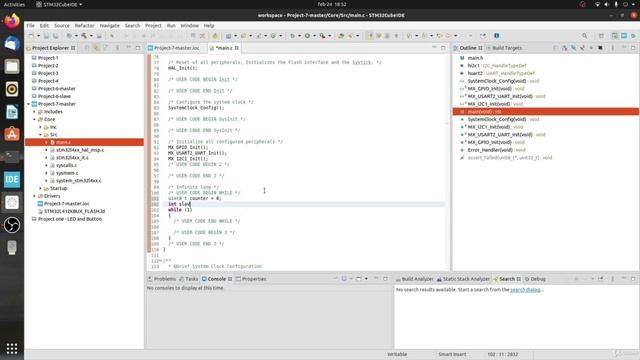Open the Refactor menu
640x360 pixels.
point(84,25)
